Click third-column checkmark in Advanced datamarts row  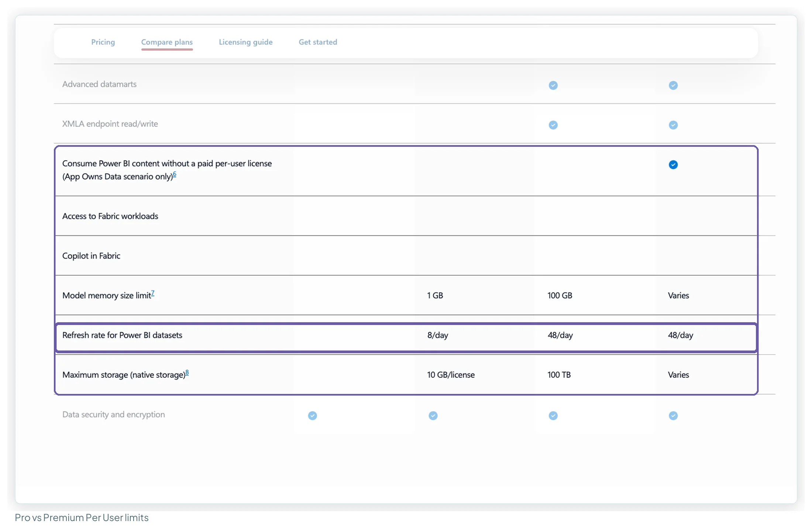pyautogui.click(x=553, y=85)
